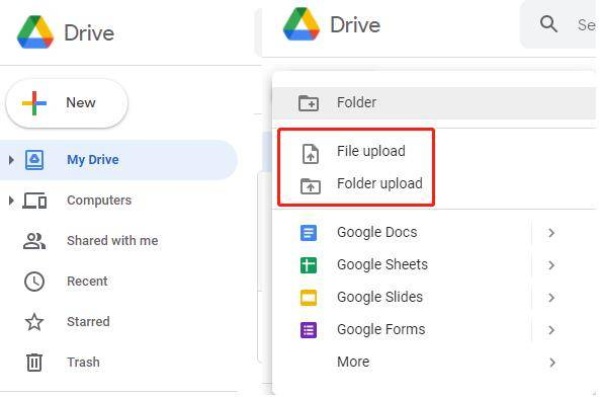Click the Google Drive logo in the left panel
This screenshot has height=397, width=600.
35,33
